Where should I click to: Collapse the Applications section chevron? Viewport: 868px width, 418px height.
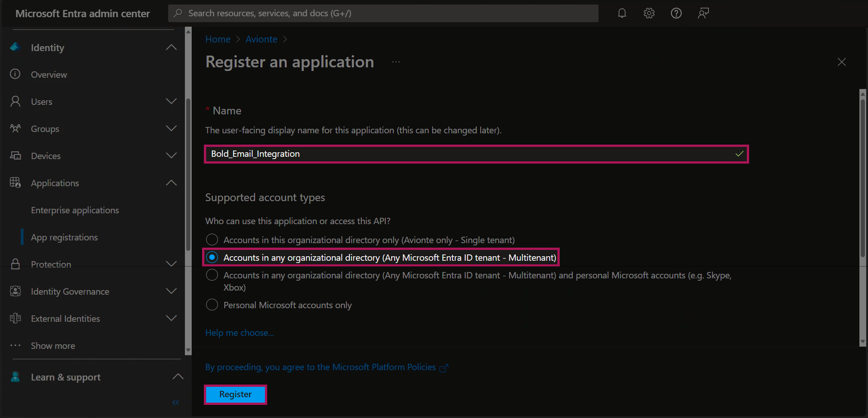click(171, 183)
